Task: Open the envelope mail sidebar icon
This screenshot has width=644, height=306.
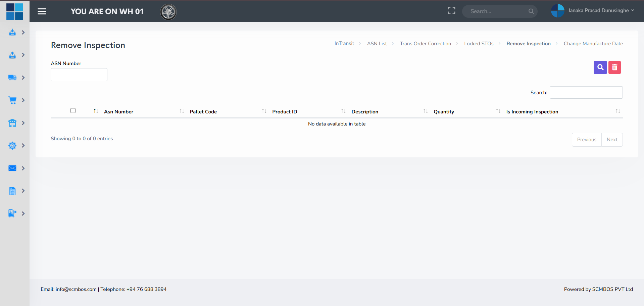Action: tap(12, 168)
